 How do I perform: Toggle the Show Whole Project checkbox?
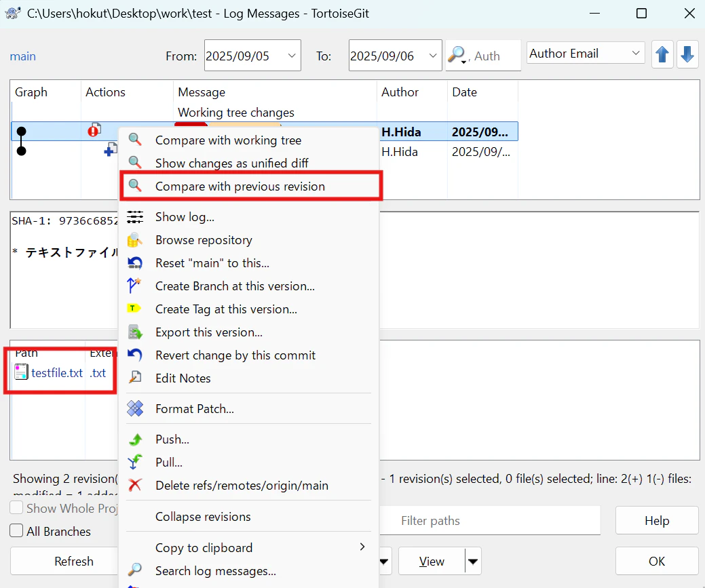(16, 507)
